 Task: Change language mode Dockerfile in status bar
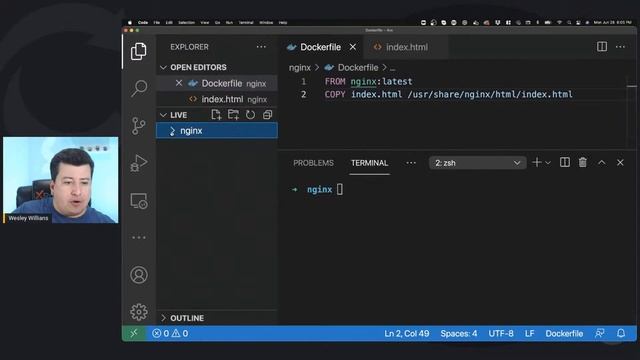click(x=564, y=333)
